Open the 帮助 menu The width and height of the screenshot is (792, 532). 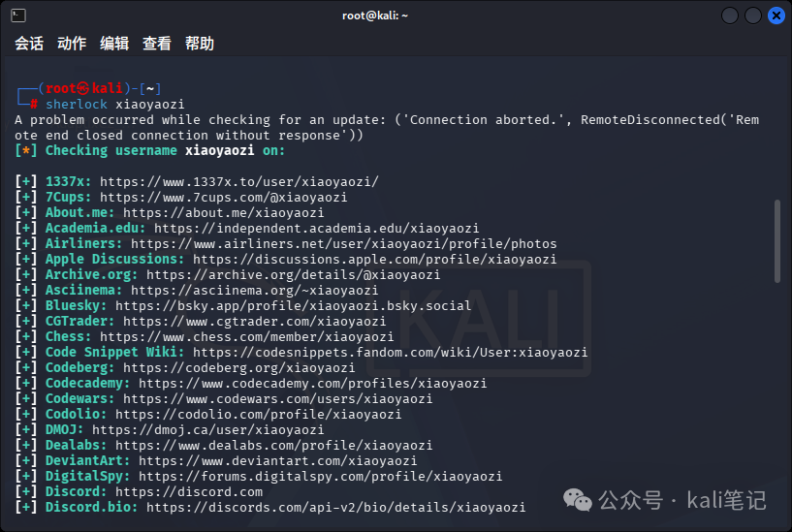click(200, 44)
